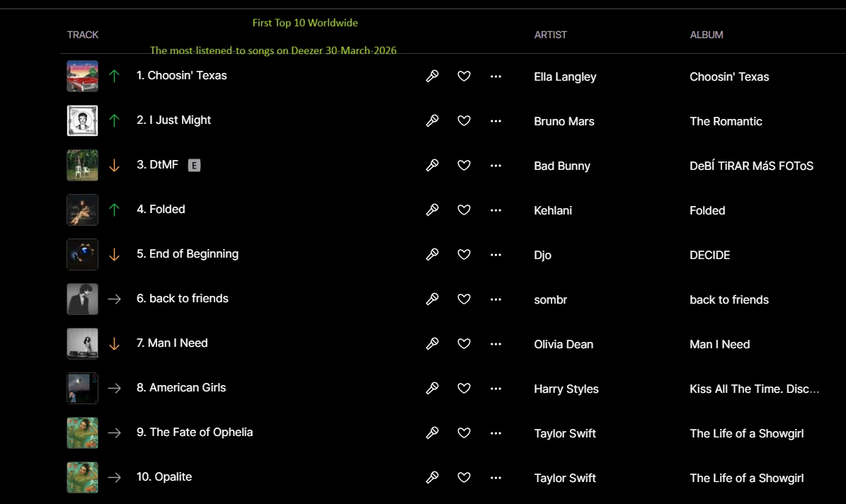Screen dimensions: 846x504
Task: Open lyrics for Choosin' Texas
Action: pos(432,76)
